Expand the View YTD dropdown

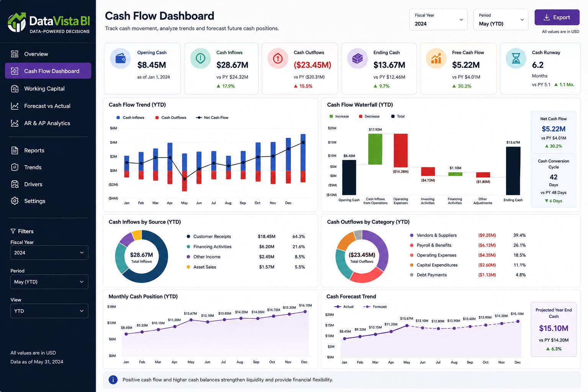(x=49, y=311)
